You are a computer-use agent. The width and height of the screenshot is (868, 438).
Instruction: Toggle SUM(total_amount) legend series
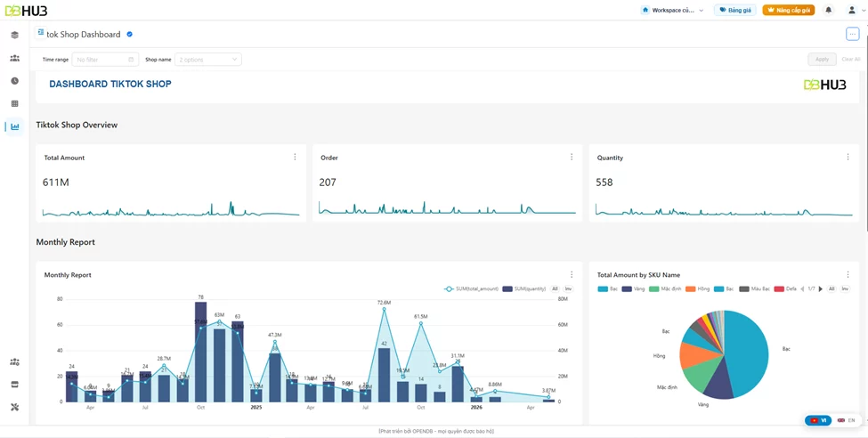[x=471, y=288]
